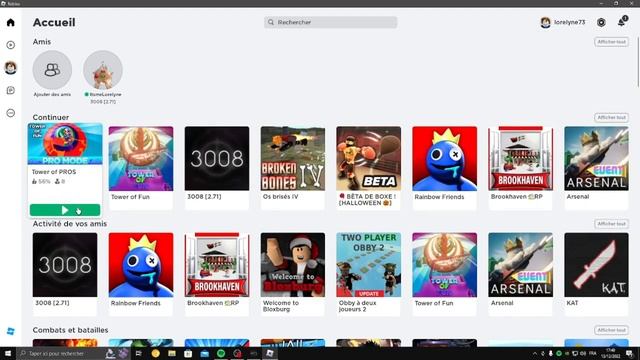This screenshot has width=640, height=360.
Task: Open Task View in the taskbar
Action: 138,353
